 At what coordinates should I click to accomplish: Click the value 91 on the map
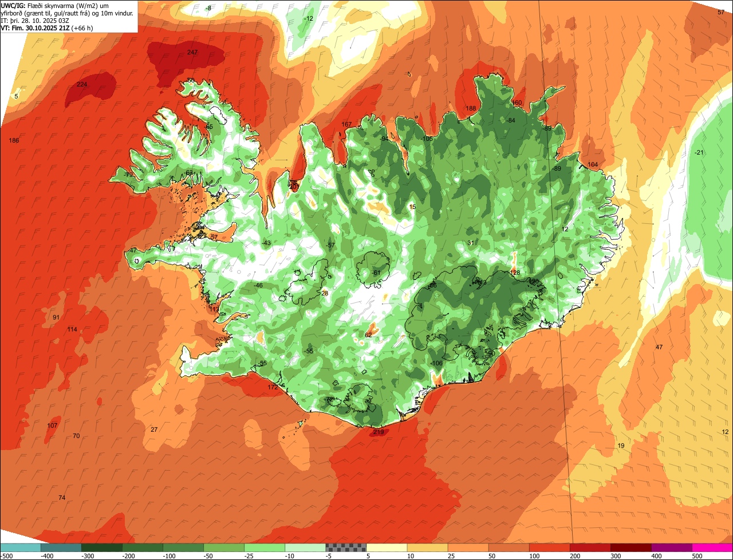coord(56,317)
